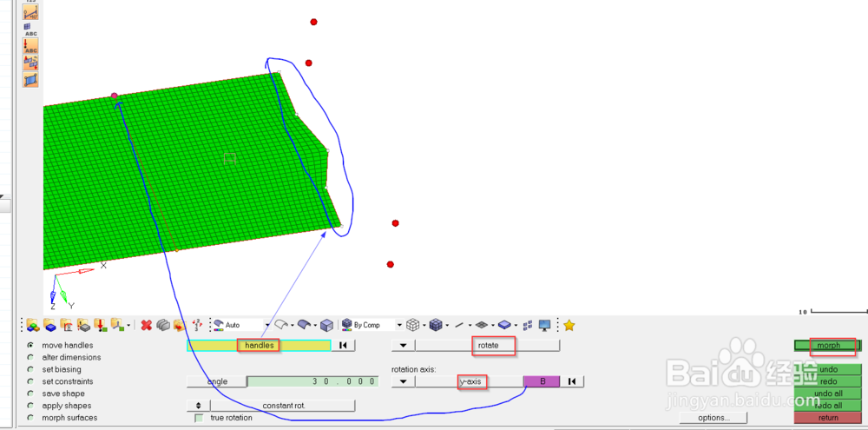Screen dimensions: 868x430
Task: Click the constant rot. button
Action: point(283,406)
